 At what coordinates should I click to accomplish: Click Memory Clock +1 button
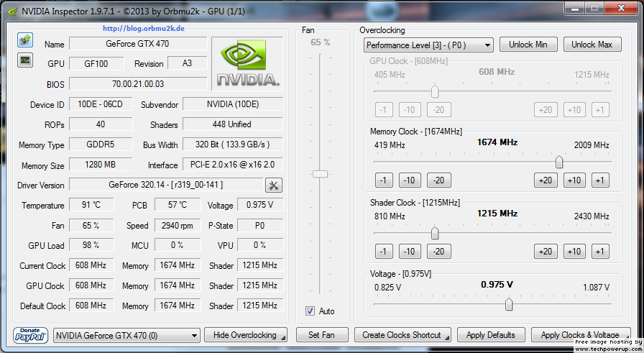point(600,180)
